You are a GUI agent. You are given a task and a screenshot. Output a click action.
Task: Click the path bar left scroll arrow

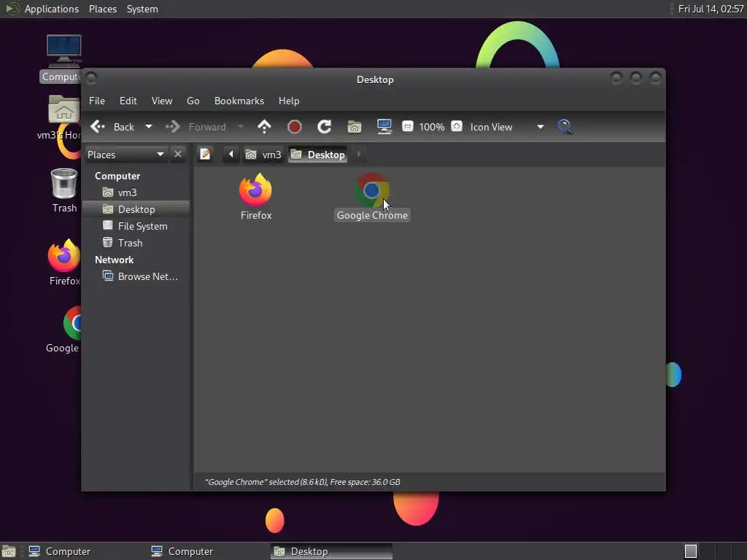click(231, 155)
